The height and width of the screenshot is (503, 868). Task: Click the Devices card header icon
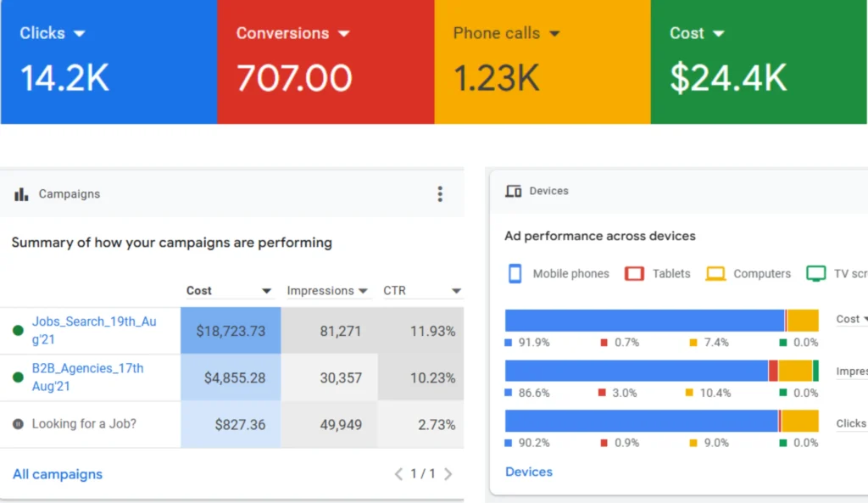click(513, 191)
